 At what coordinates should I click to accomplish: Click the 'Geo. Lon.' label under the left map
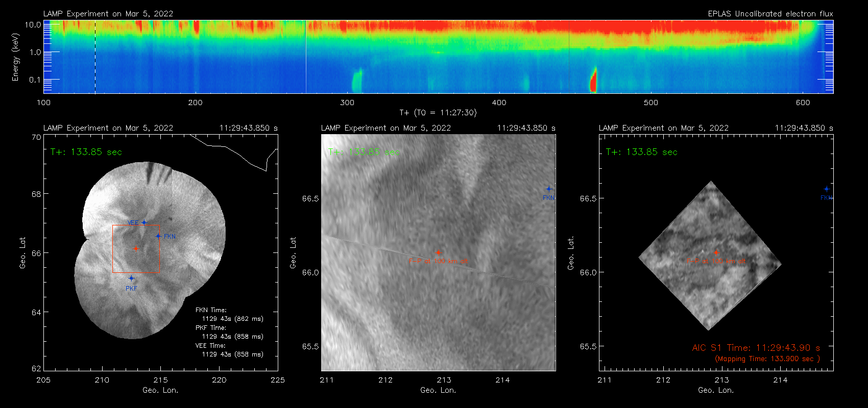160,390
